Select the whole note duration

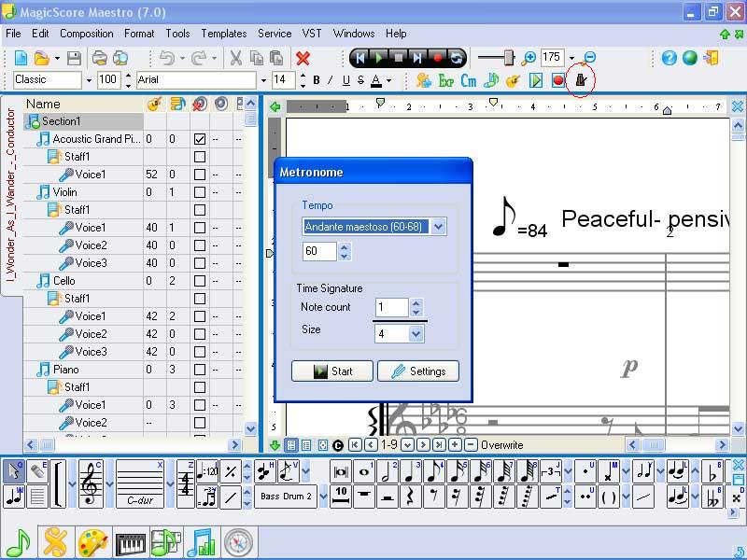(x=364, y=471)
